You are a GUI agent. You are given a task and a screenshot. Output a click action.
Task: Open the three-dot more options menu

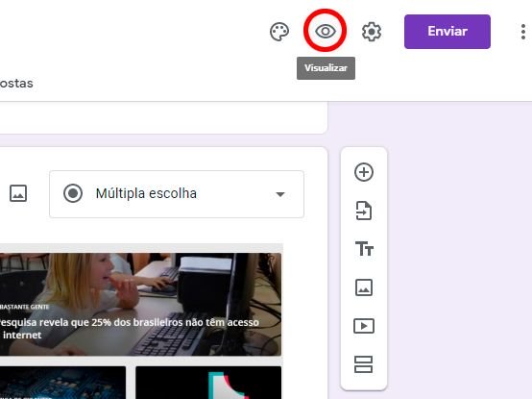tap(522, 32)
